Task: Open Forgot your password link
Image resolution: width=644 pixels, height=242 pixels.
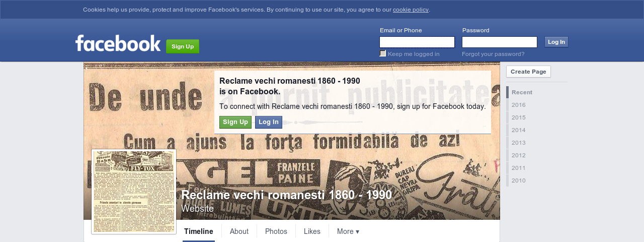Action: pos(493,54)
